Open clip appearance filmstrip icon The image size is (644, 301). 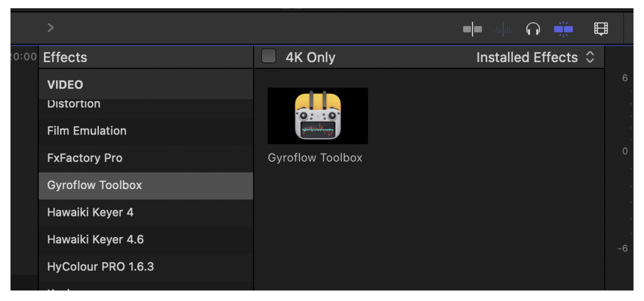click(600, 29)
